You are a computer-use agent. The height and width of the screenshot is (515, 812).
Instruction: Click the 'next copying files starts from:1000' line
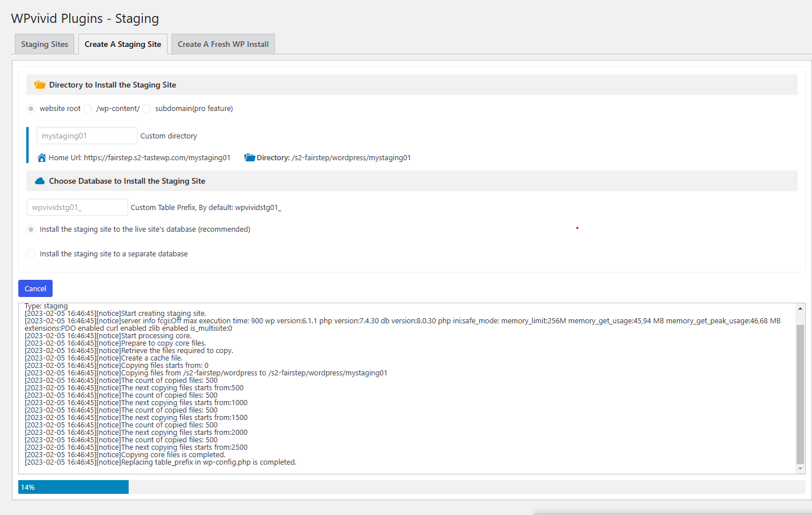click(136, 403)
